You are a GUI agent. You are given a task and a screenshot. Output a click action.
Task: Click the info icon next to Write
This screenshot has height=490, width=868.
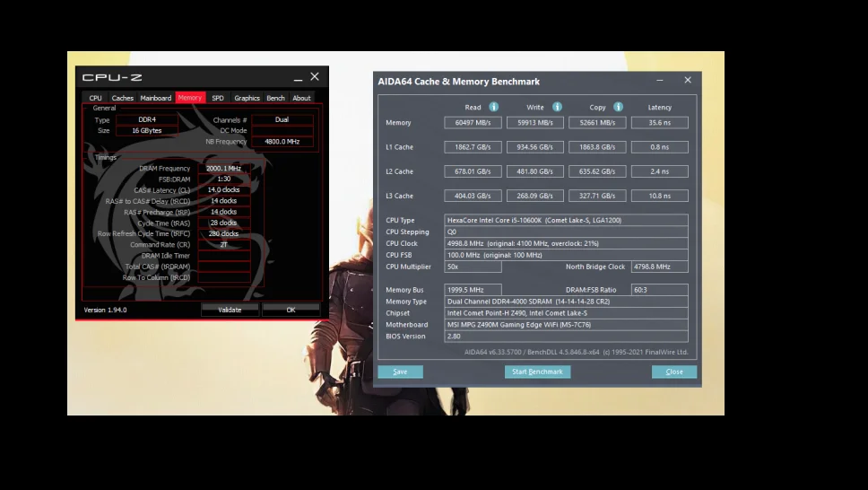pyautogui.click(x=556, y=107)
